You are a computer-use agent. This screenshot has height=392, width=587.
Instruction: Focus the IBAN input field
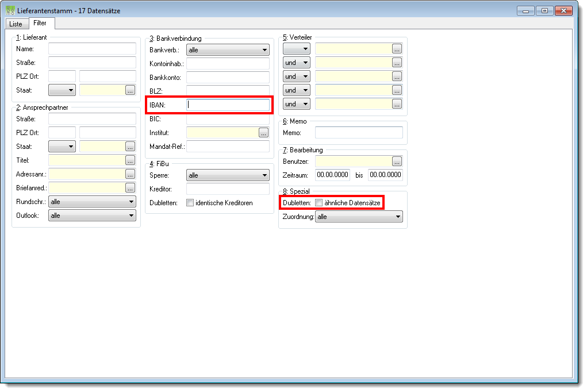[x=228, y=105]
